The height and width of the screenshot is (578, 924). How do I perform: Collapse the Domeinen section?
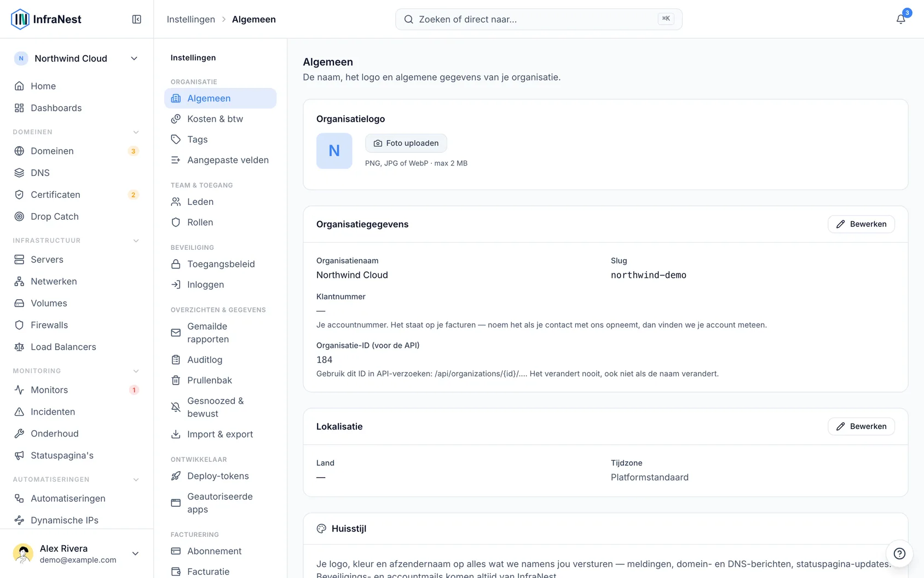(136, 132)
